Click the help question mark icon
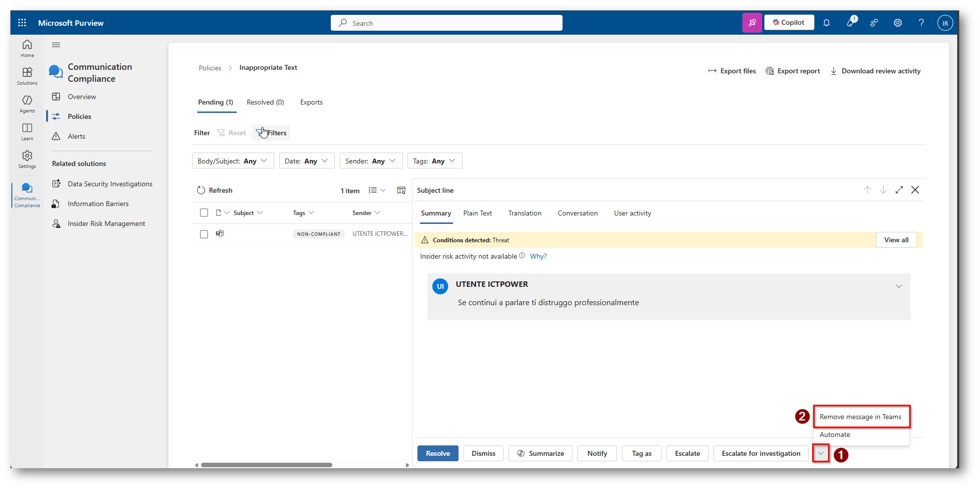This screenshot has width=980, height=489. (x=921, y=23)
